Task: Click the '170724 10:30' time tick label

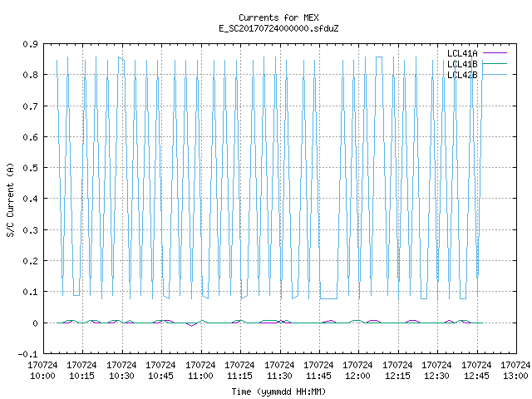Action: point(121,371)
